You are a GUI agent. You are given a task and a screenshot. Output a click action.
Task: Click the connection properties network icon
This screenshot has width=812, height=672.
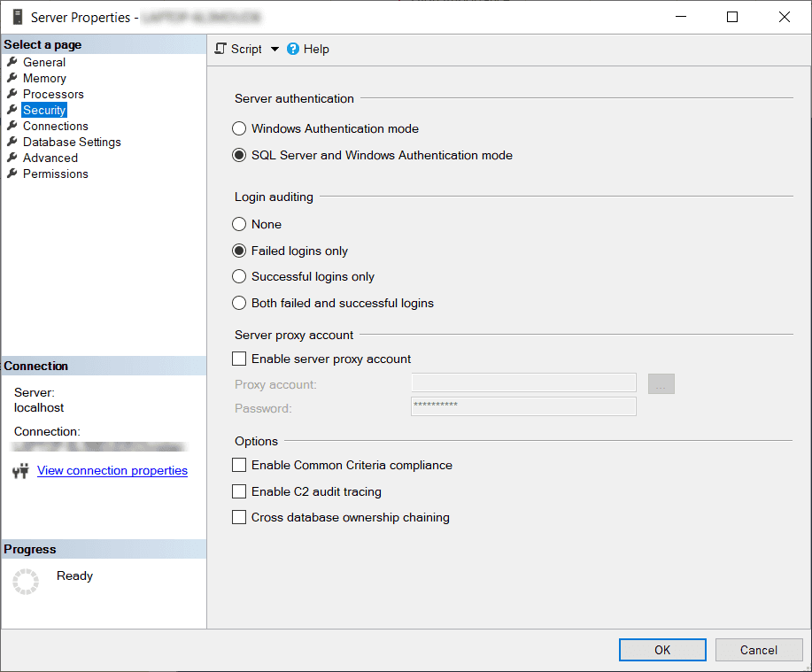coord(20,471)
